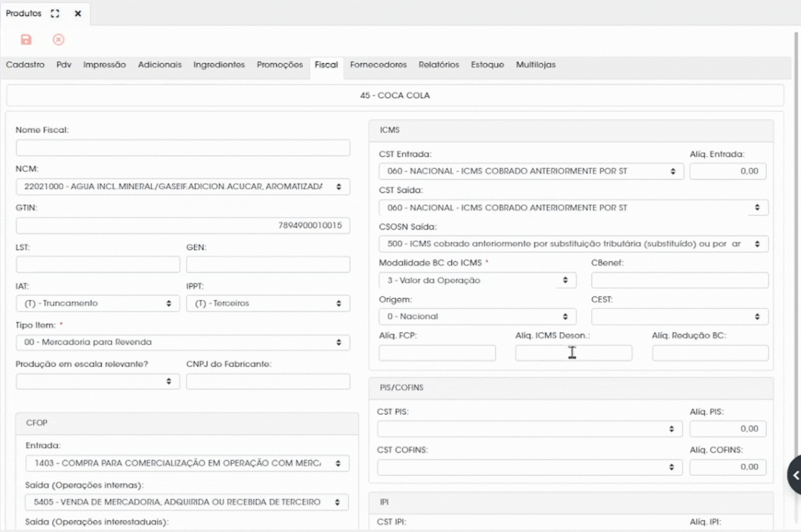Click the Alíq. PIS value field
Viewport: 801px width, 532px height.
tap(728, 429)
